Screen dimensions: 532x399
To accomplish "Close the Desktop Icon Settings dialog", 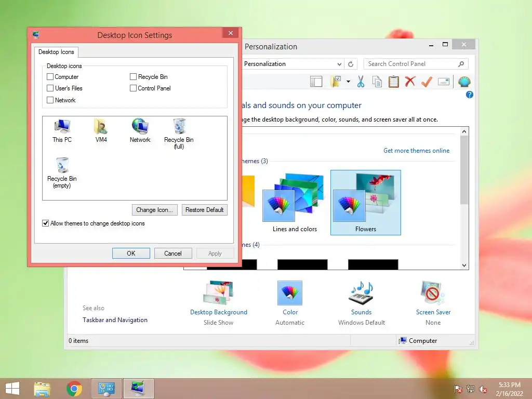I will (x=231, y=33).
